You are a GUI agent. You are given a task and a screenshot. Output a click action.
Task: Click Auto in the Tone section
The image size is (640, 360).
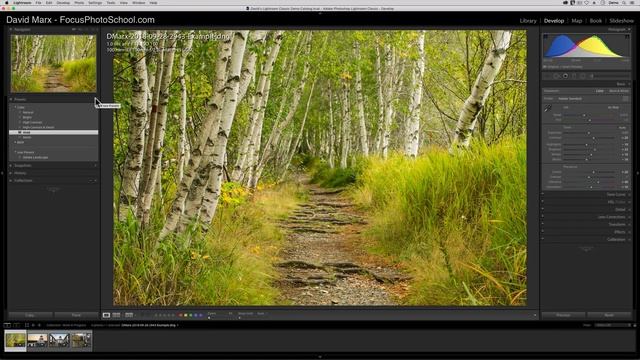tap(622, 128)
